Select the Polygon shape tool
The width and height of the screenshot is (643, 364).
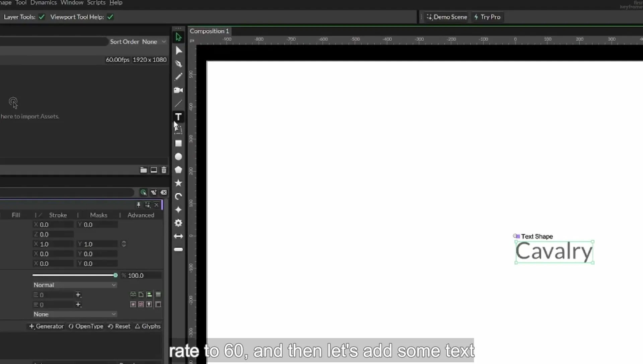[x=178, y=170]
